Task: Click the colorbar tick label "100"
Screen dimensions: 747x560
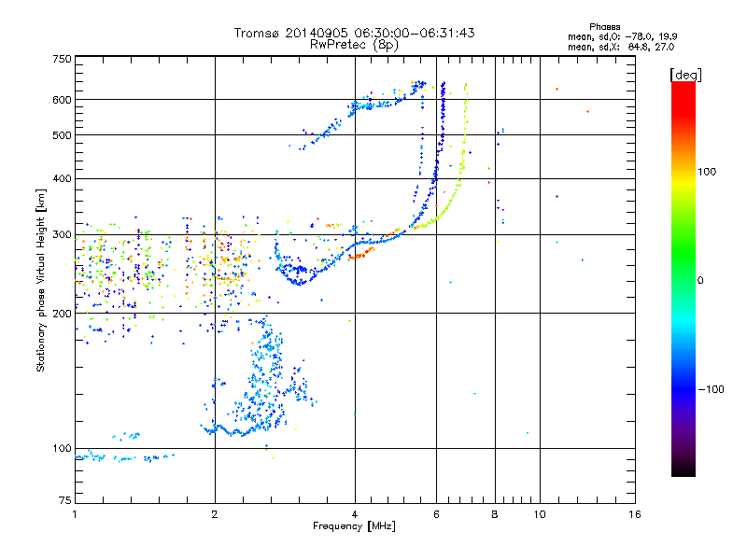Action: (707, 172)
